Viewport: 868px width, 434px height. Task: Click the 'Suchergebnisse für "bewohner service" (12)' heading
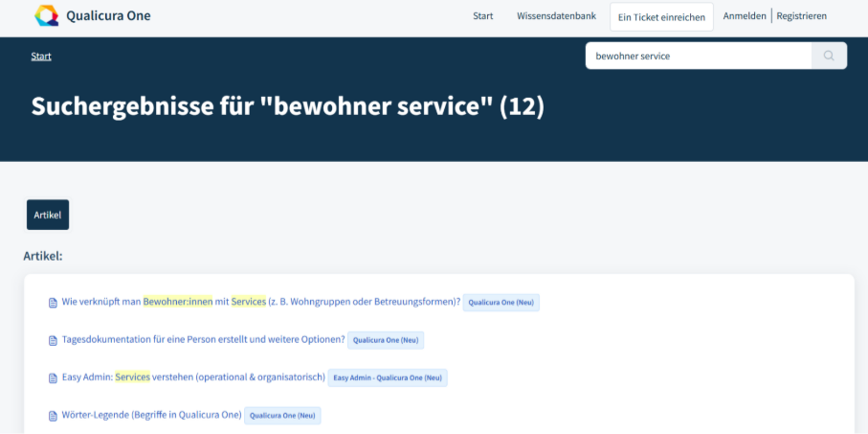pyautogui.click(x=288, y=106)
